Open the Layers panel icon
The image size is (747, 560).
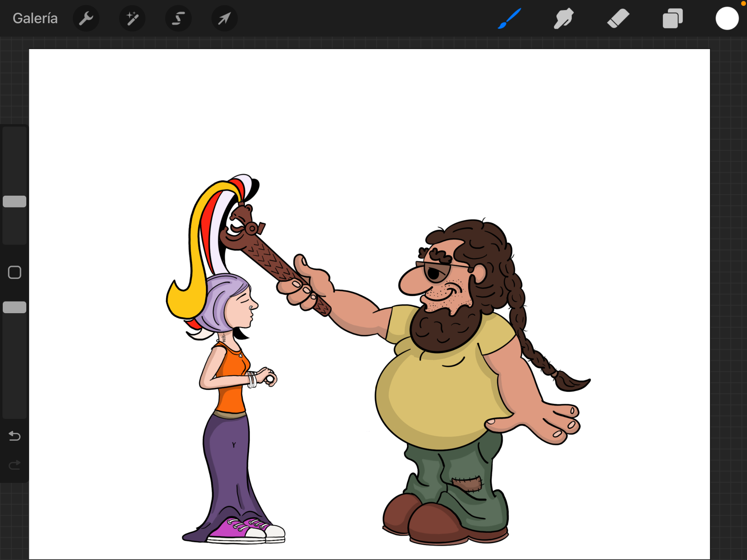tap(672, 18)
